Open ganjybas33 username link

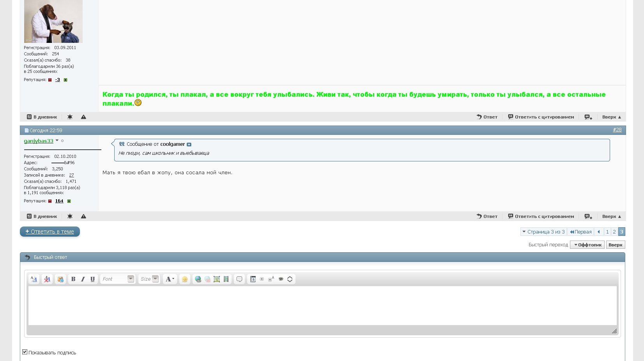coord(39,141)
